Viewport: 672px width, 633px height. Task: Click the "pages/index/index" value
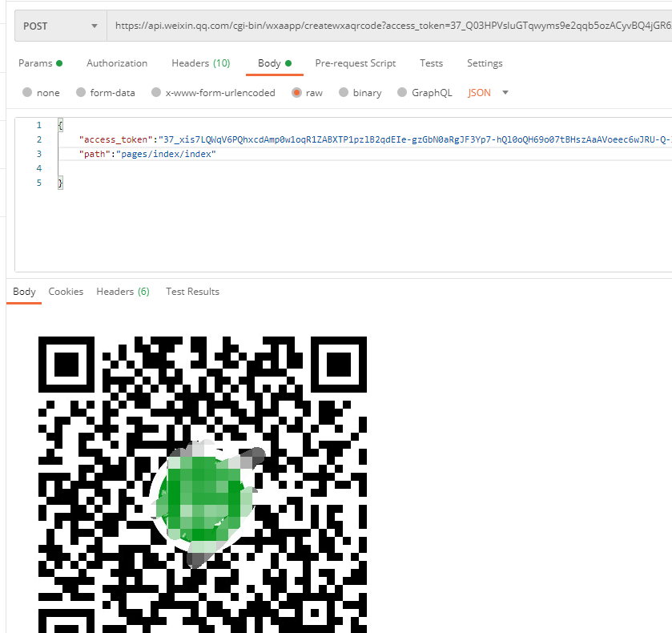tap(166, 154)
